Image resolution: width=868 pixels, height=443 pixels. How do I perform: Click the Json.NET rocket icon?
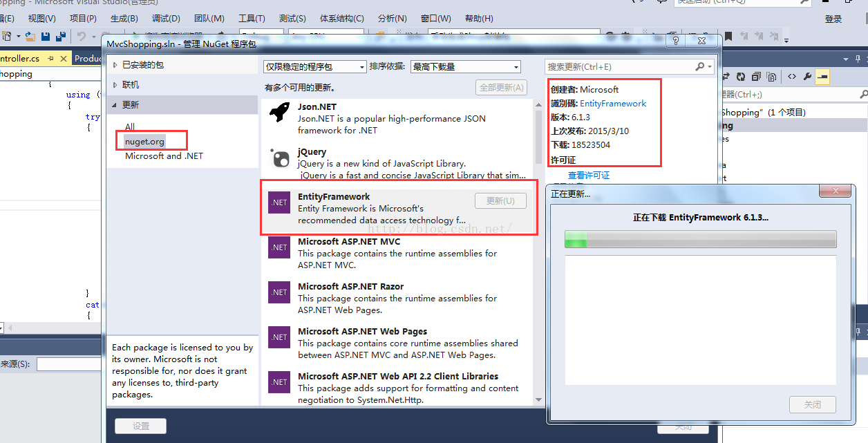pos(279,112)
